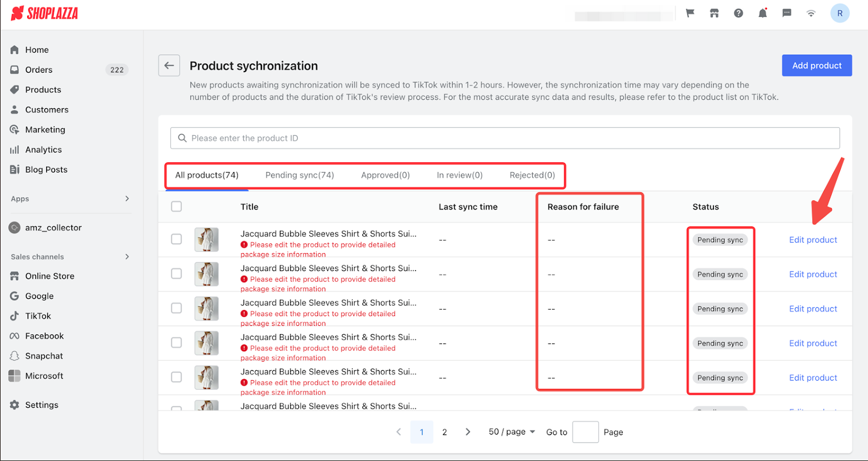The image size is (868, 461).
Task: Click the Status column header
Action: click(x=705, y=206)
